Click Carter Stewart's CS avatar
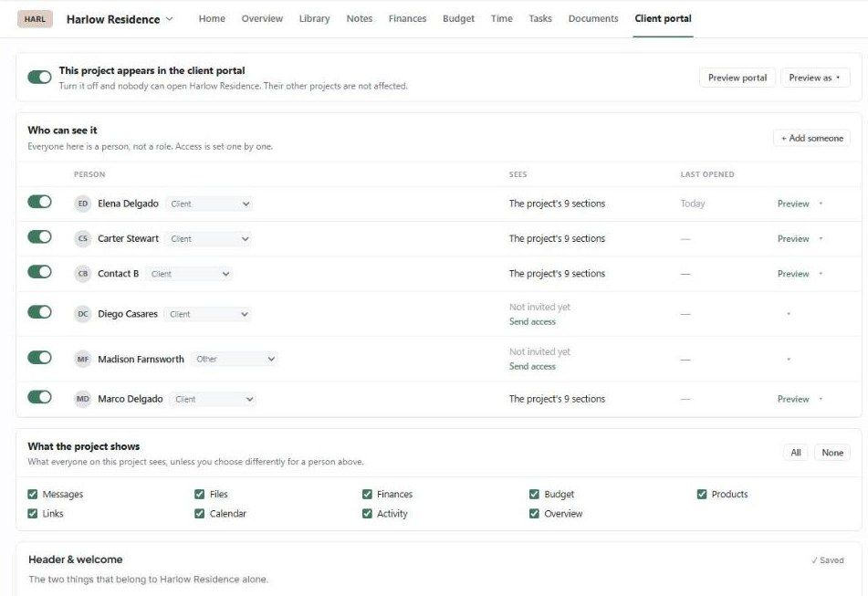The image size is (868, 596). [x=82, y=238]
